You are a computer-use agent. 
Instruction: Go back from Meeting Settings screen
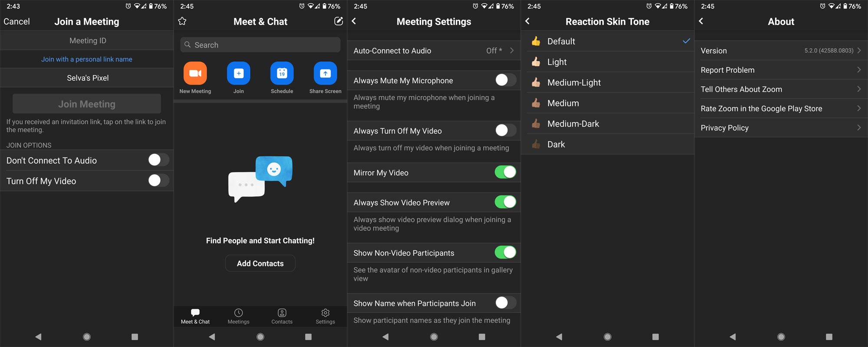click(354, 21)
